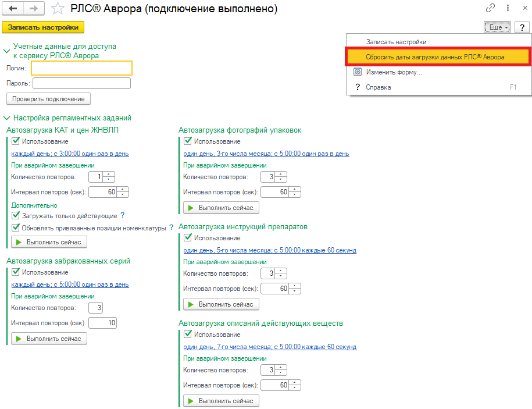Screen dimensions: 532x409
Task: Show hint for 'Загружать только действующие'
Action: 123,215
